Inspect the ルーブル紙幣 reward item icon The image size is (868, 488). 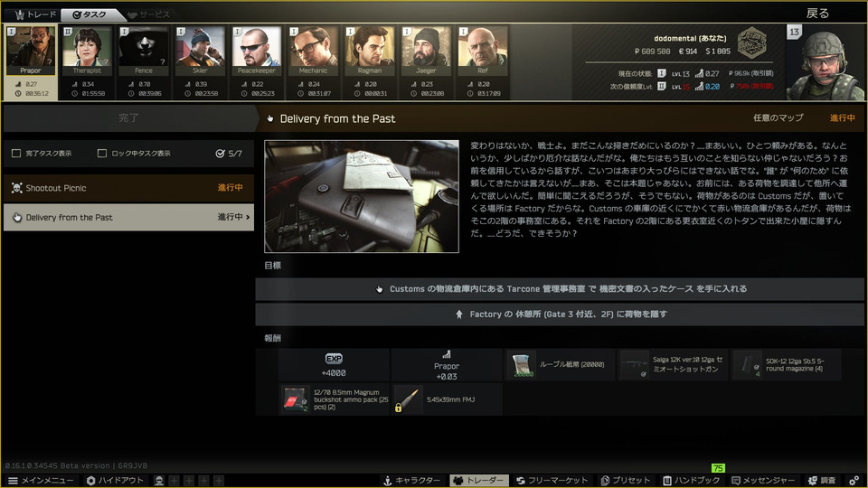coord(522,364)
